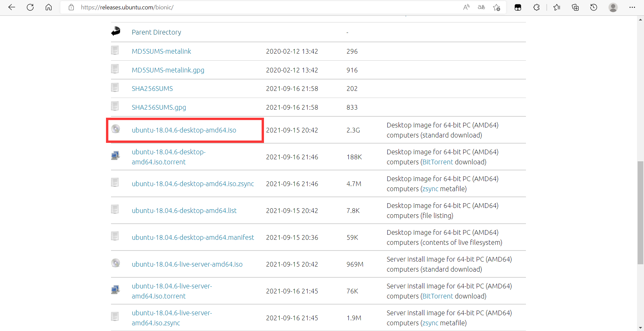
Task: Open the live-server-amd64.iso.zsync link
Action: tap(172, 318)
